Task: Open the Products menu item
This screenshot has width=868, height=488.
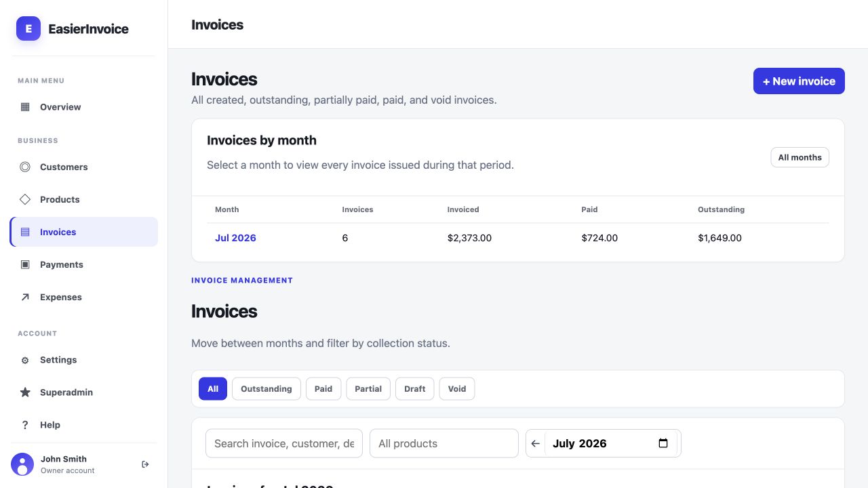Action: pos(84,199)
